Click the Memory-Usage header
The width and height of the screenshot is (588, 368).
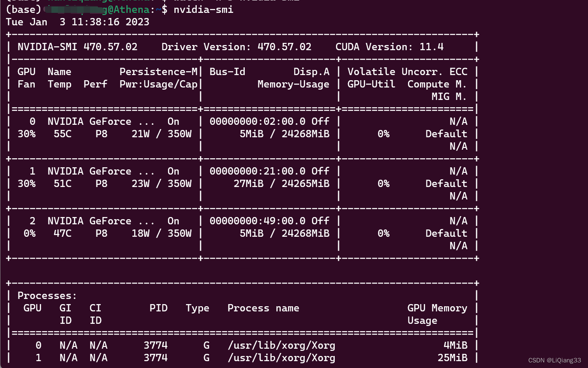point(294,84)
